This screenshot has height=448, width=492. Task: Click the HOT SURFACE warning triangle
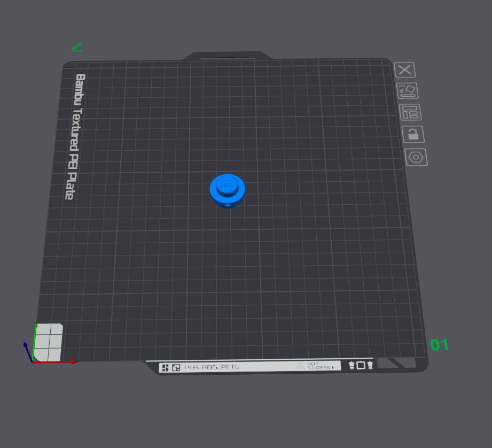pyautogui.click(x=300, y=366)
